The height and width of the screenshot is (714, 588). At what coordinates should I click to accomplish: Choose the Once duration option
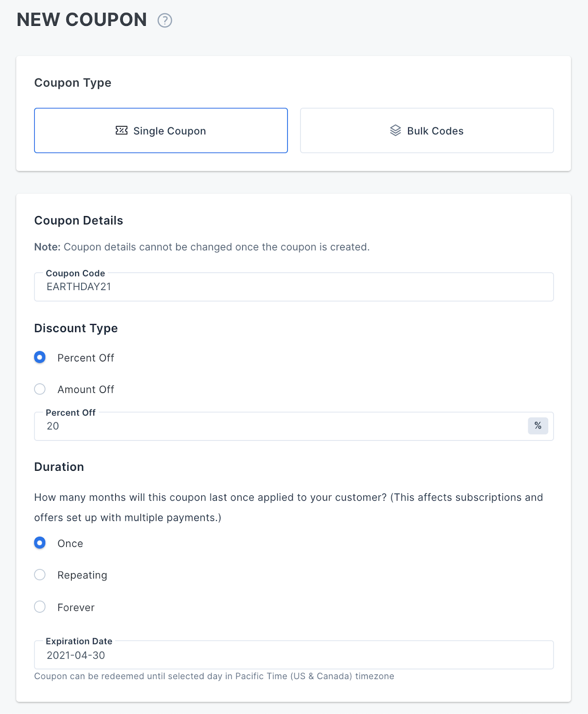point(40,543)
